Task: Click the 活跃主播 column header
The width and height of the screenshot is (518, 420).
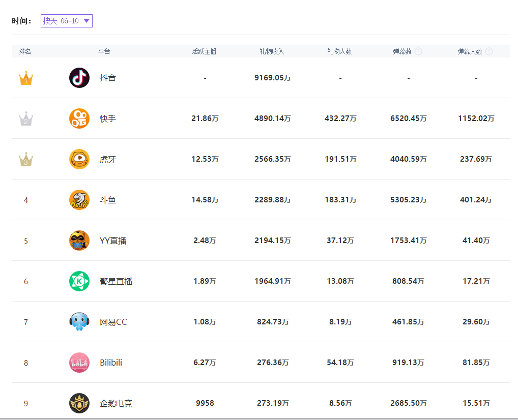Action: (204, 51)
